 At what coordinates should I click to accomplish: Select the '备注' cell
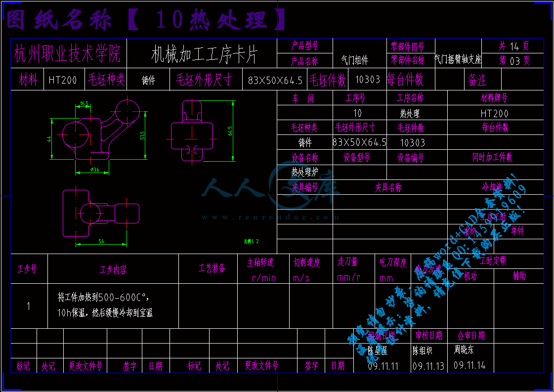click(477, 80)
